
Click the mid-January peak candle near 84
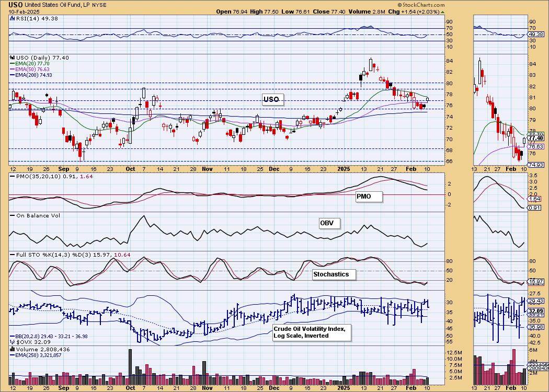tap(371, 64)
